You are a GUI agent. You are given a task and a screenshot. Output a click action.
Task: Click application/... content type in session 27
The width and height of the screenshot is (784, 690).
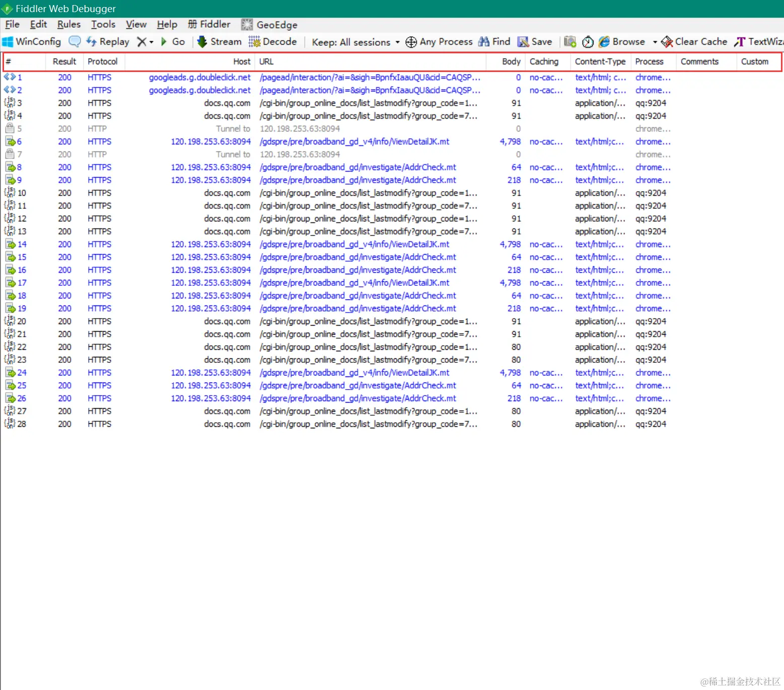[x=600, y=411]
